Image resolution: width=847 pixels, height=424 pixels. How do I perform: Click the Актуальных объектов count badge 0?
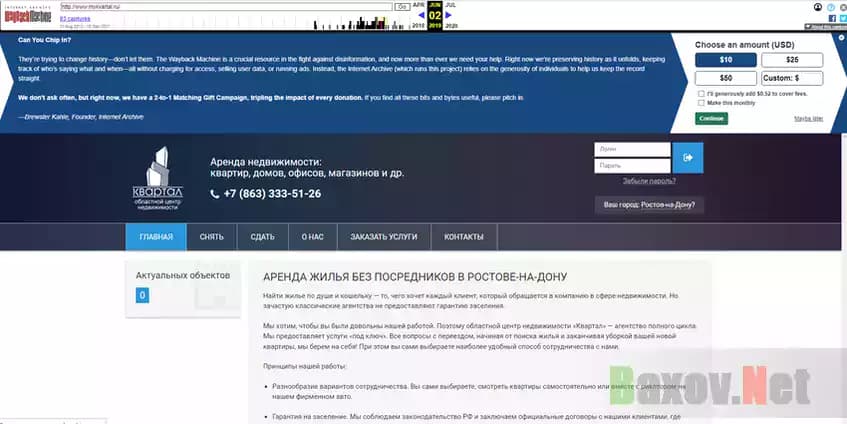tap(142, 295)
